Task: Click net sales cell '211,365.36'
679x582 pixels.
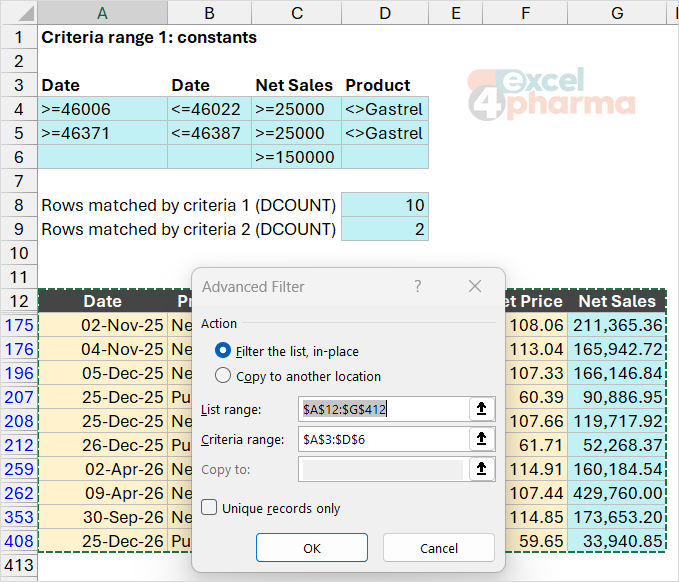Action: (617, 325)
